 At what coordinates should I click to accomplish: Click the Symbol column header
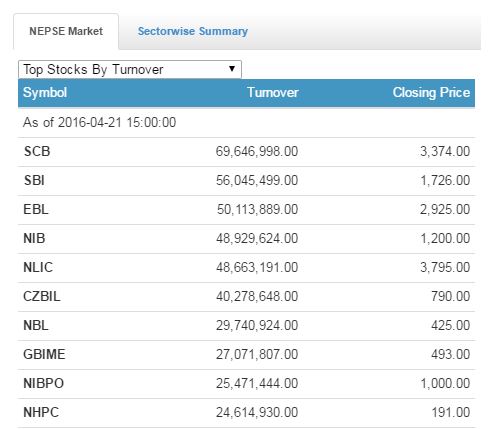[45, 93]
